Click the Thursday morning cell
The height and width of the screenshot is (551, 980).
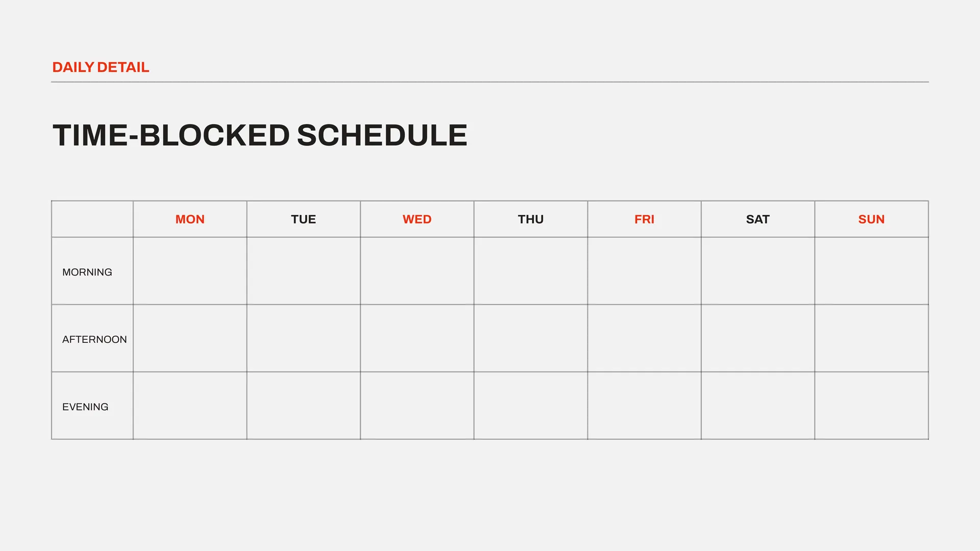(x=530, y=271)
